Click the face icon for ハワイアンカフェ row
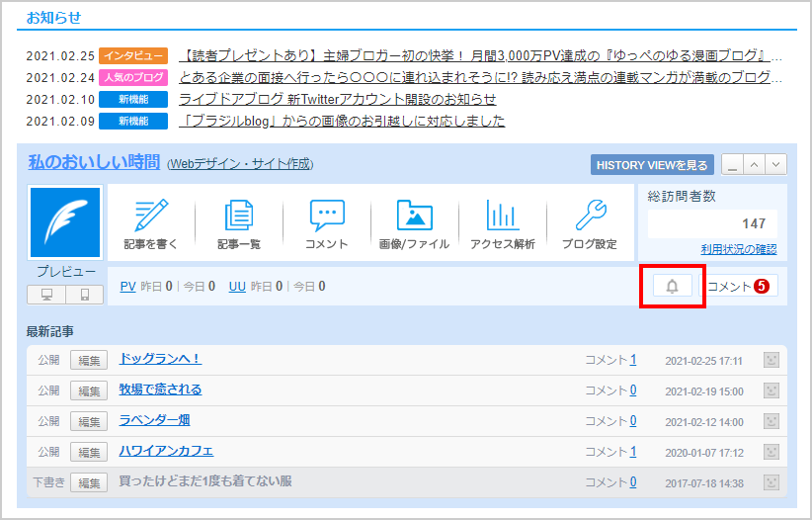The height and width of the screenshot is (520, 812). pos(771,452)
